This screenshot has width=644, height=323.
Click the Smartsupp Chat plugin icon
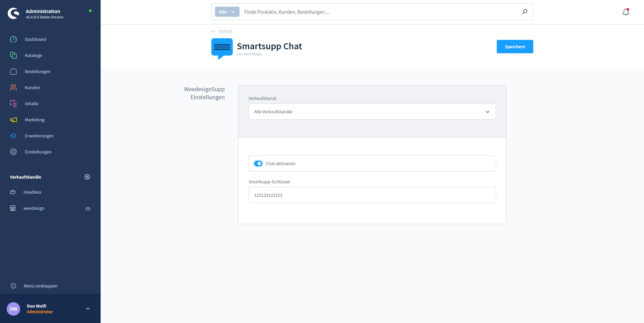(x=222, y=49)
